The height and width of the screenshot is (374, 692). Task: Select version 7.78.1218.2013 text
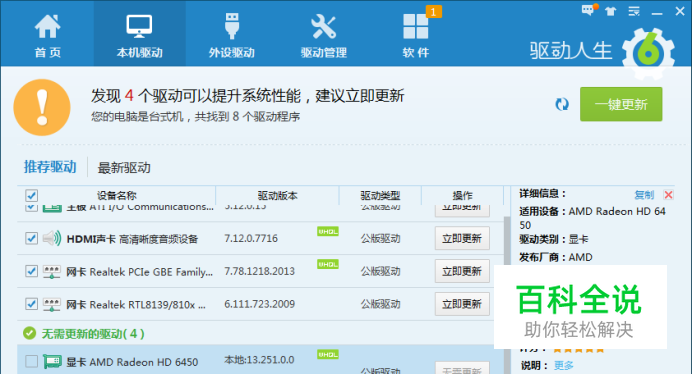[x=260, y=271]
